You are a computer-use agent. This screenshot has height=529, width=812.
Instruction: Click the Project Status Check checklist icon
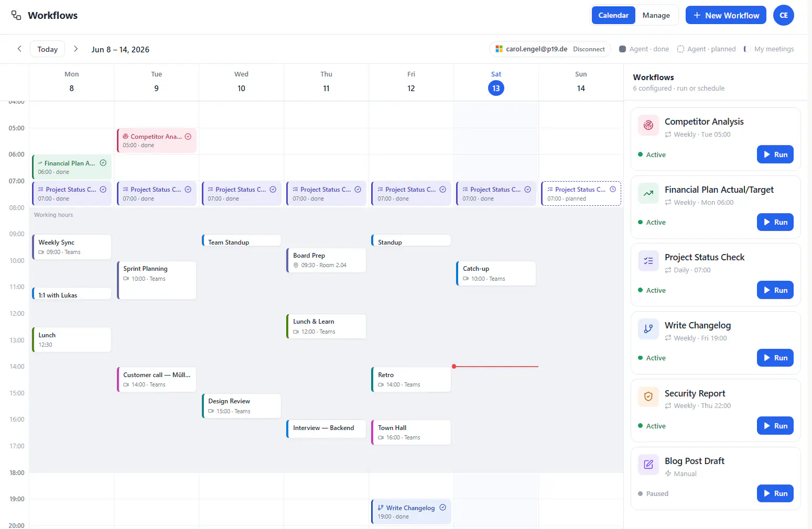point(648,261)
